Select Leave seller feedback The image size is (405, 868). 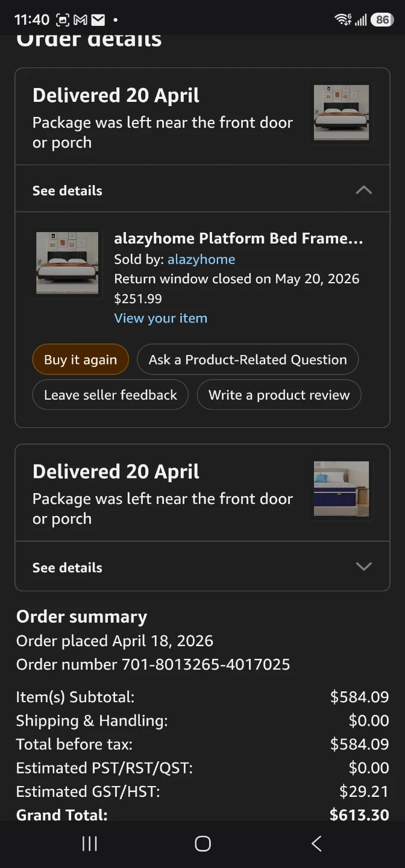tap(110, 395)
